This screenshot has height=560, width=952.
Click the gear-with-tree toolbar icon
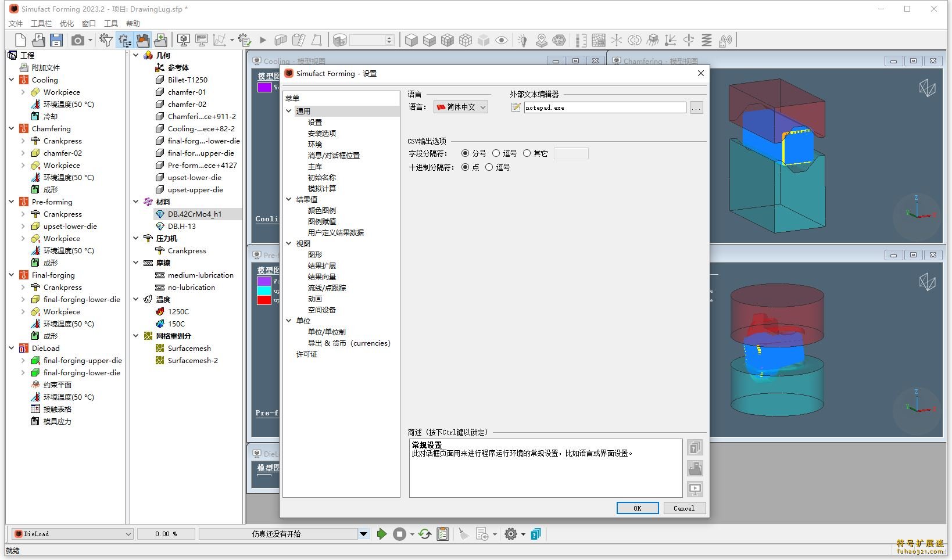124,40
